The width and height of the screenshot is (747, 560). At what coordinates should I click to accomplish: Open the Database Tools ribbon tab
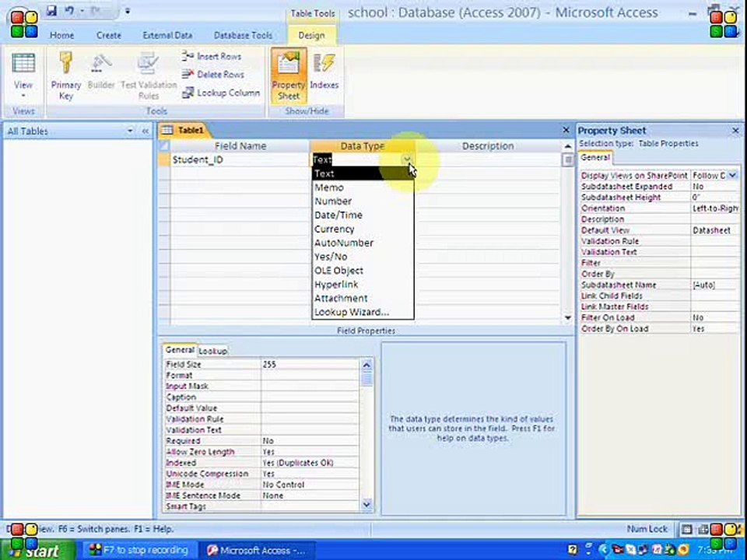click(243, 35)
